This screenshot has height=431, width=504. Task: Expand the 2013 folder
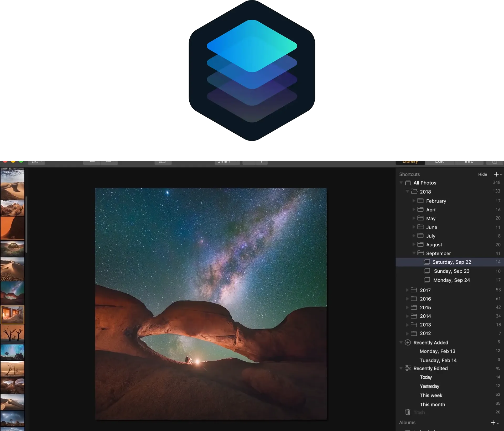(407, 325)
